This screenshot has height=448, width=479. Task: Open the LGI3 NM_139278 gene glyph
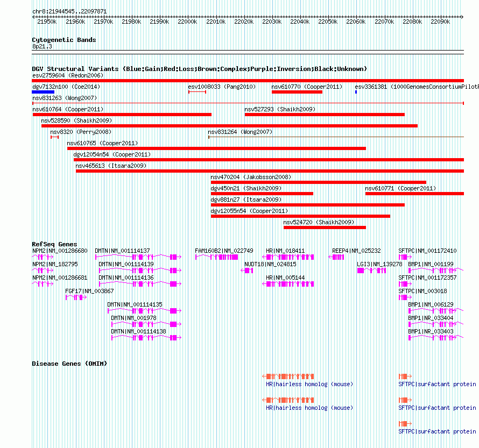[371, 271]
